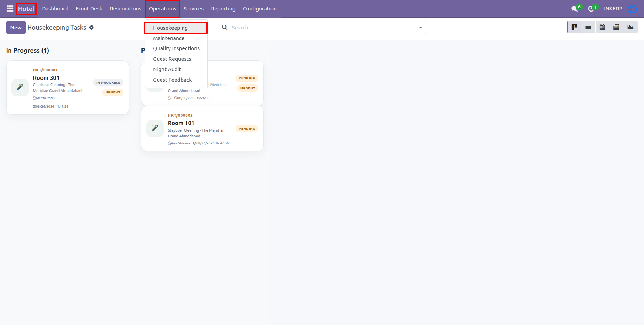Click the In Progress (1) column header
Viewport: 644px width, 325px height.
tap(28, 51)
